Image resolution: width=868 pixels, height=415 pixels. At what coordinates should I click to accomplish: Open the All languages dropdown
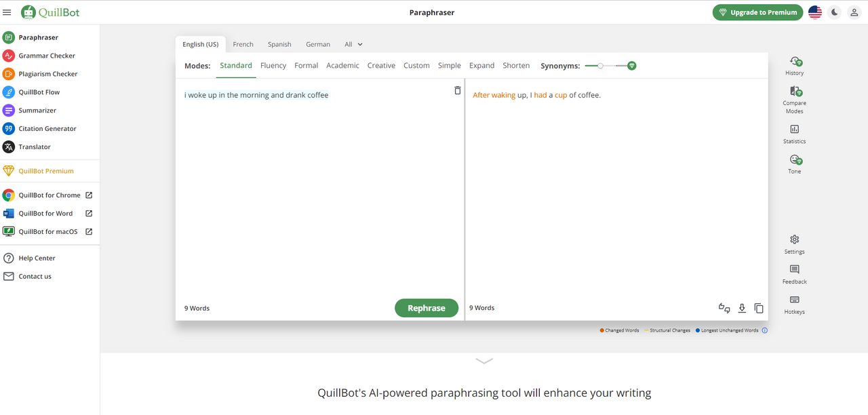coord(353,44)
